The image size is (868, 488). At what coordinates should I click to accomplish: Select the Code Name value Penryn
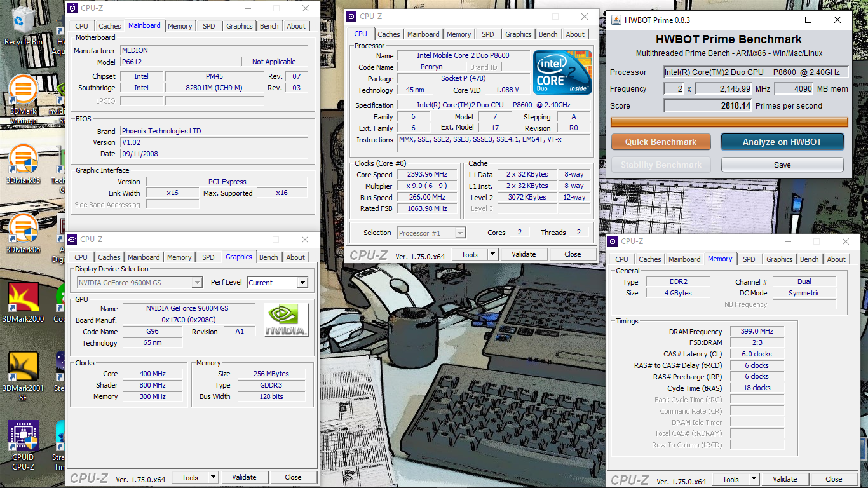click(431, 67)
